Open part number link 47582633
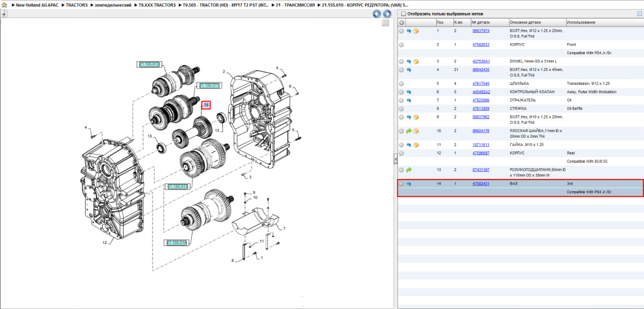The width and height of the screenshot is (644, 309). [480, 44]
